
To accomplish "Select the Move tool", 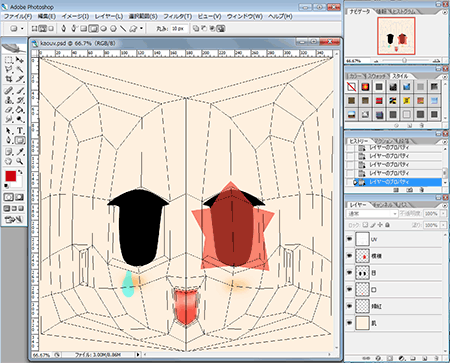I will (x=19, y=60).
